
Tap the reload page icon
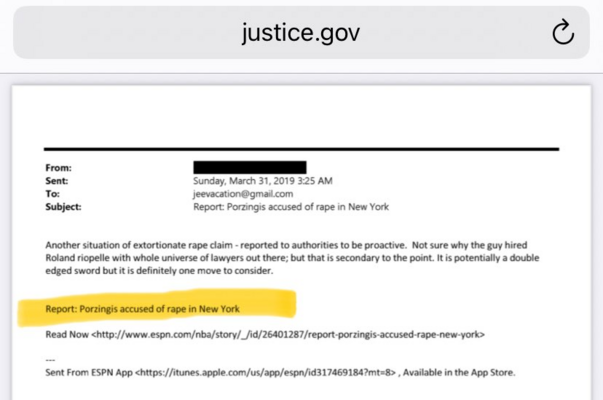(563, 32)
